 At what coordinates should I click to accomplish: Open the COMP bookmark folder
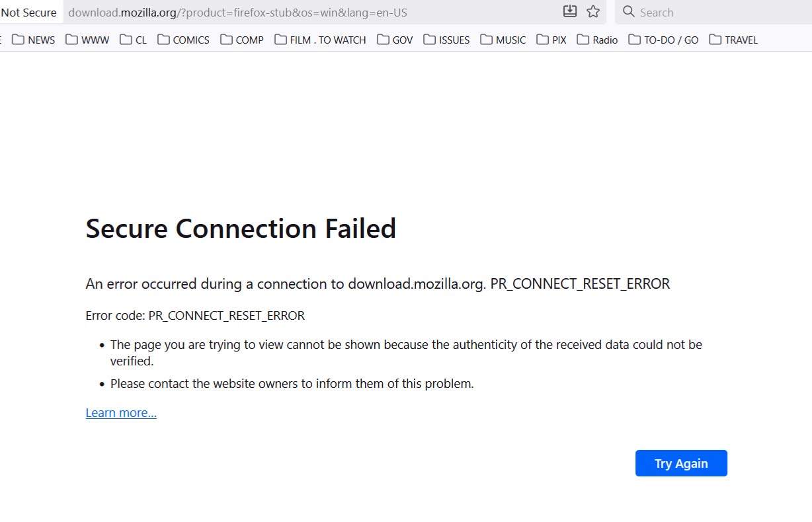click(241, 40)
